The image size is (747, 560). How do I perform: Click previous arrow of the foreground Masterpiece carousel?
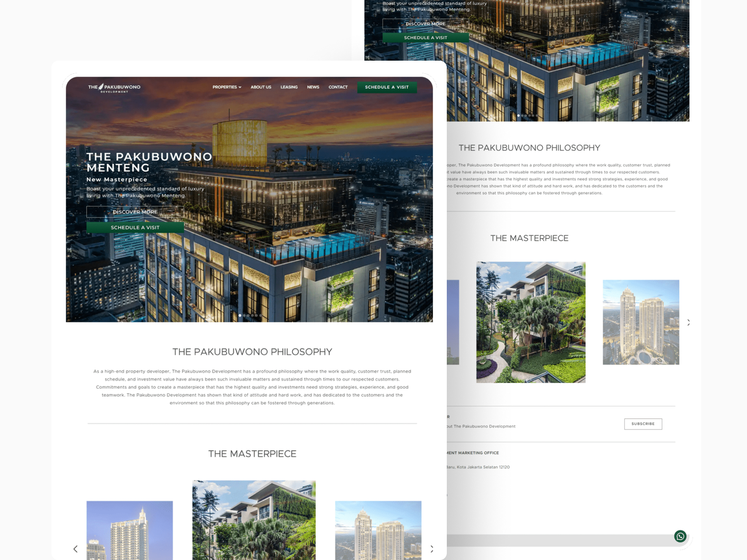coord(76,549)
